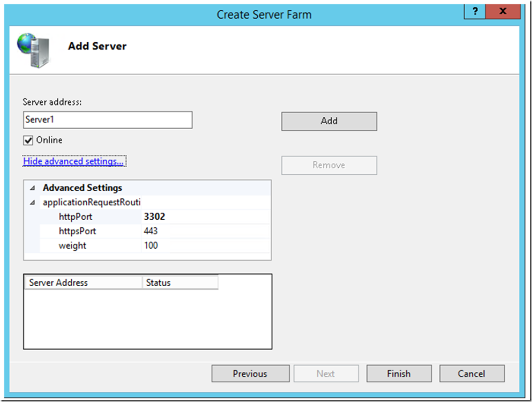Click the Add Server heading
Viewport: 532px width, 402px height.
pos(97,46)
